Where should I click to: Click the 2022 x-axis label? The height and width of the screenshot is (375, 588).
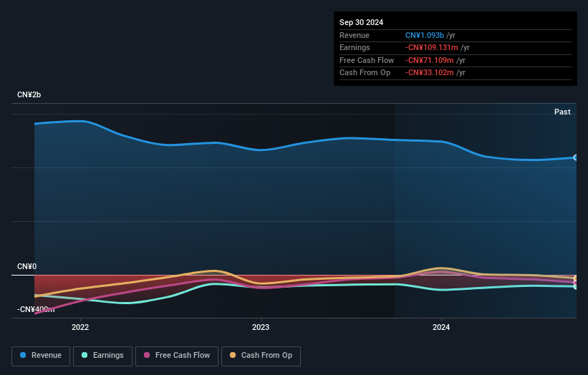pyautogui.click(x=80, y=327)
